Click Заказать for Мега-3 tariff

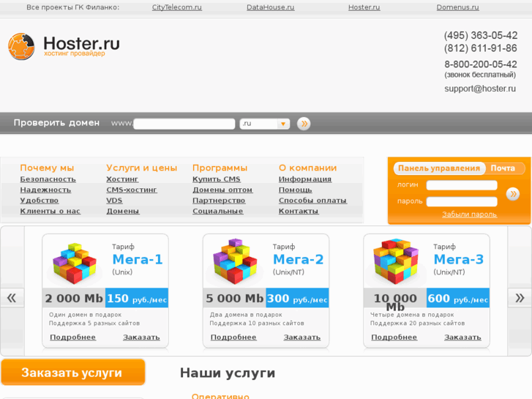click(462, 338)
